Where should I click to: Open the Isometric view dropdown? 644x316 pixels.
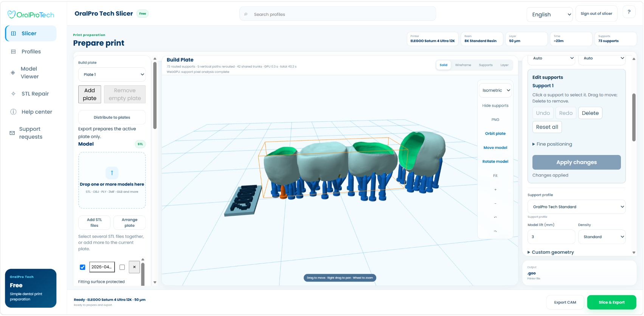(495, 90)
